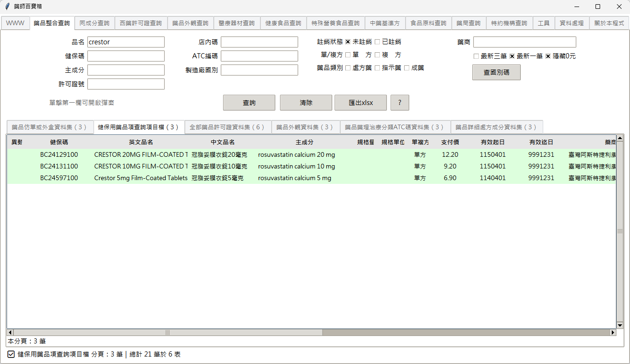Sort by the 支付價 column header

click(450, 142)
